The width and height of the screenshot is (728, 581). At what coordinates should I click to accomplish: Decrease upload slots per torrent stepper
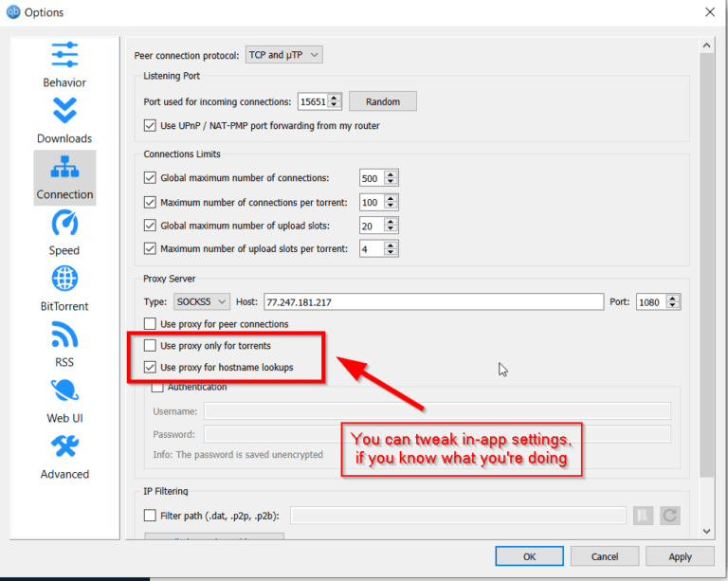click(x=391, y=252)
